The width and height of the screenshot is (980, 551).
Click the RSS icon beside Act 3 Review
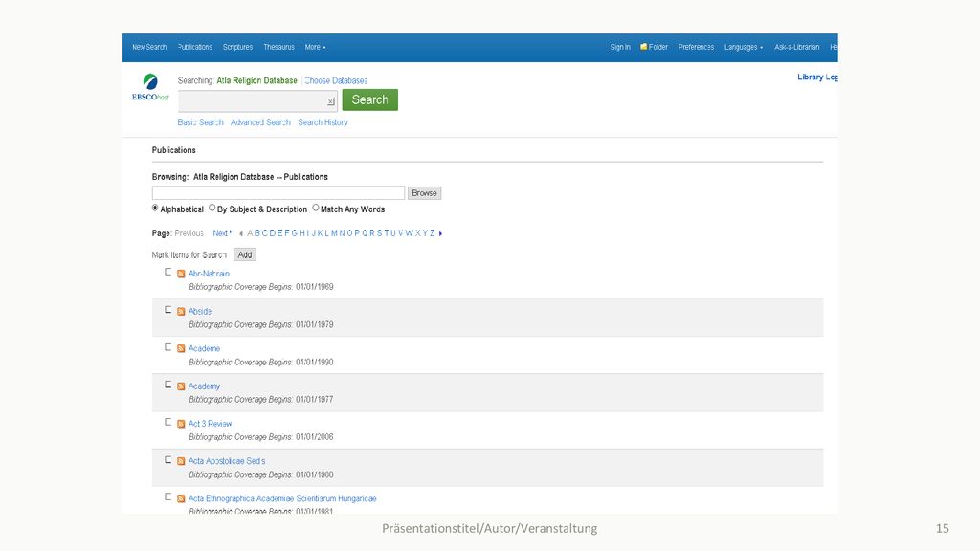(x=181, y=424)
